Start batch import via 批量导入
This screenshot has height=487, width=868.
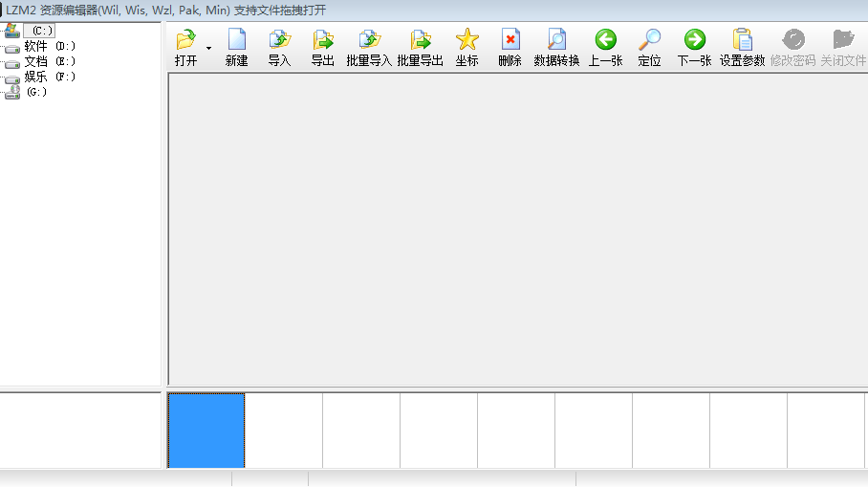[x=369, y=48]
